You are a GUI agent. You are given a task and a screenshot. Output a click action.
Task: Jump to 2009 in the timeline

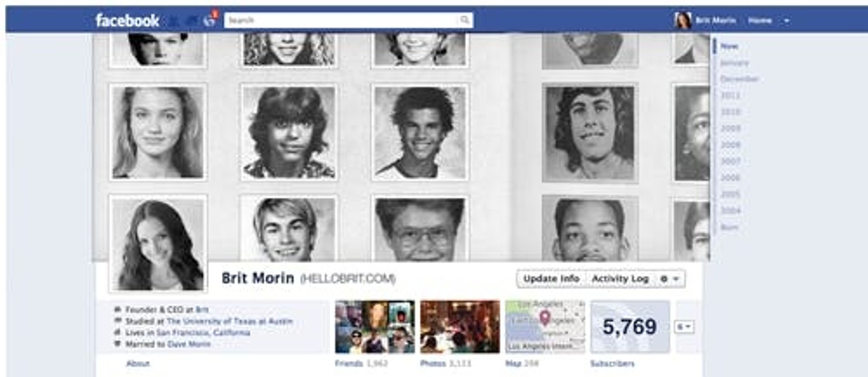(731, 128)
